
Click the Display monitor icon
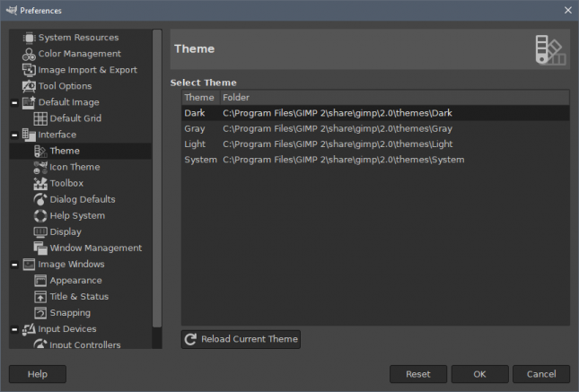coord(40,231)
